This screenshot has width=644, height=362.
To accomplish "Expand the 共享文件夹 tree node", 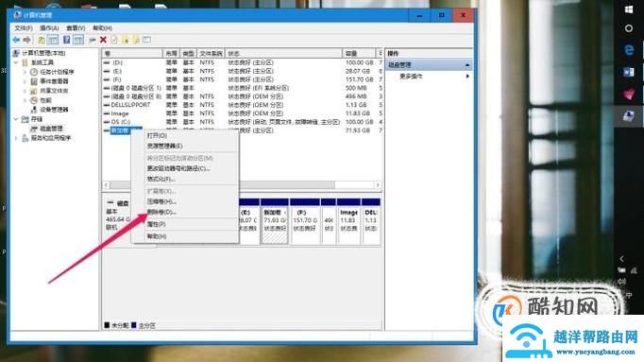I will [25, 91].
